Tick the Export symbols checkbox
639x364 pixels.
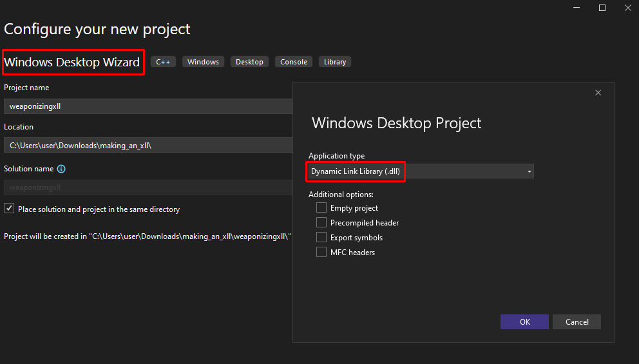coord(321,237)
